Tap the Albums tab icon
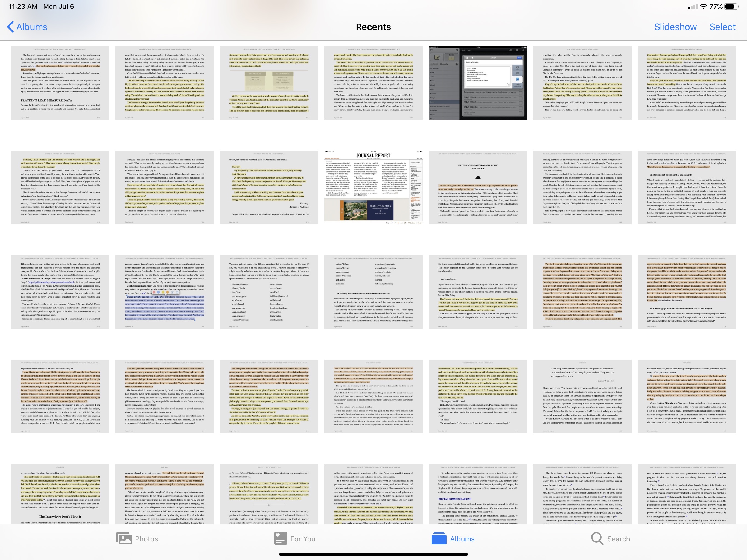Image resolution: width=747 pixels, height=560 pixels. click(x=439, y=539)
